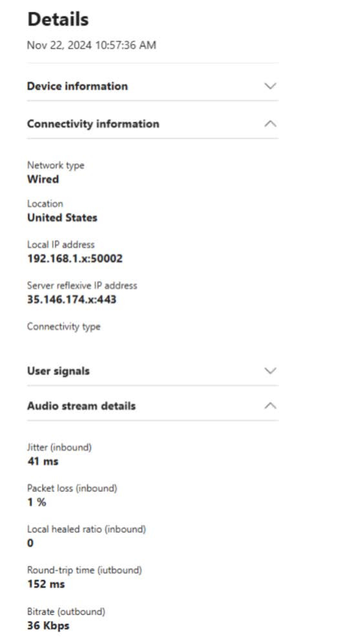Click the 152 ms round-trip time
Viewport: 363px width, 644px height.
[x=47, y=584]
